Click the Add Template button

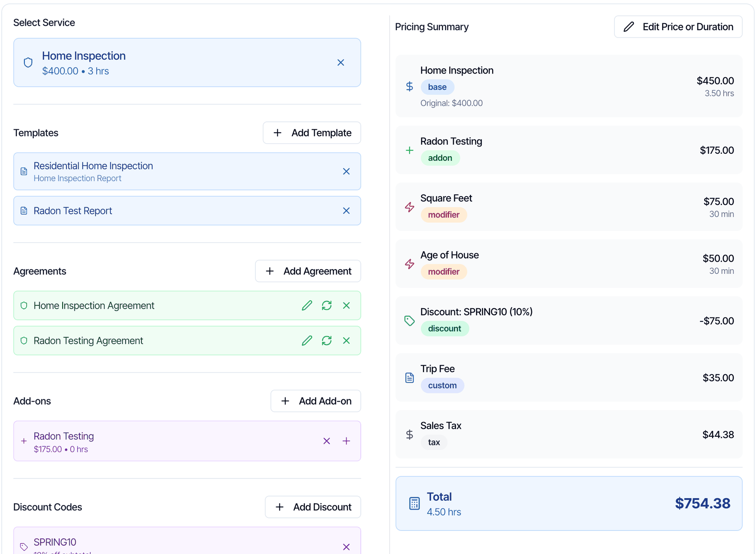tap(312, 133)
